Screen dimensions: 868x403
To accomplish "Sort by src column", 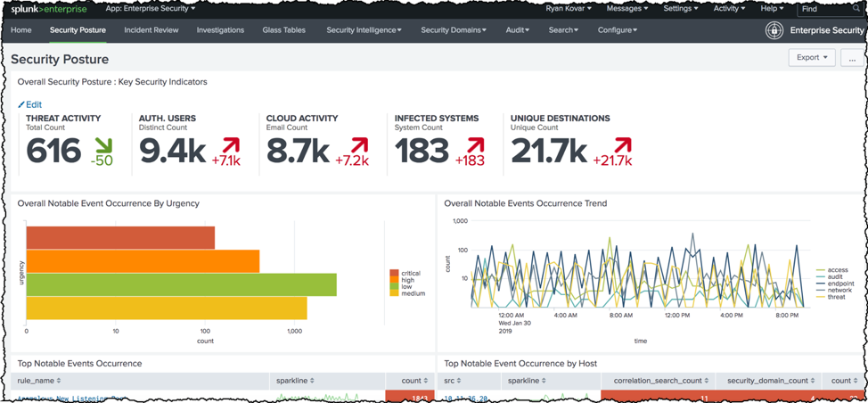I will [x=454, y=381].
